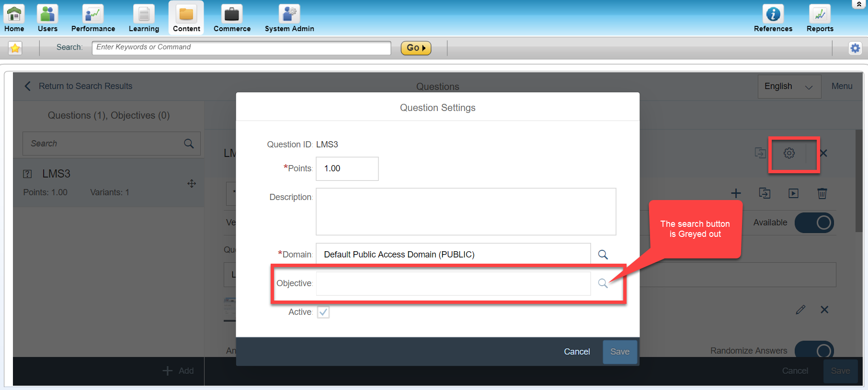The image size is (868, 390).
Task: Click background page Save button at bottom right
Action: tap(841, 371)
